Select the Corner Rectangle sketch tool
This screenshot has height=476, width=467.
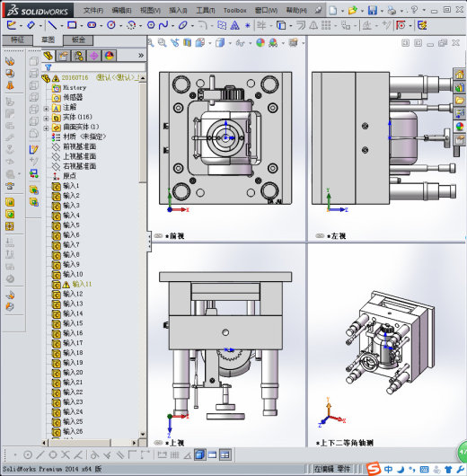click(x=72, y=25)
